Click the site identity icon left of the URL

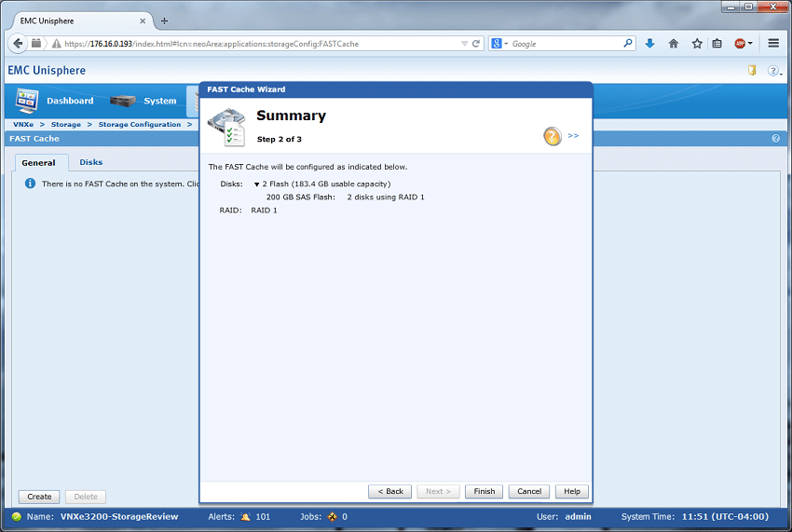pyautogui.click(x=35, y=44)
